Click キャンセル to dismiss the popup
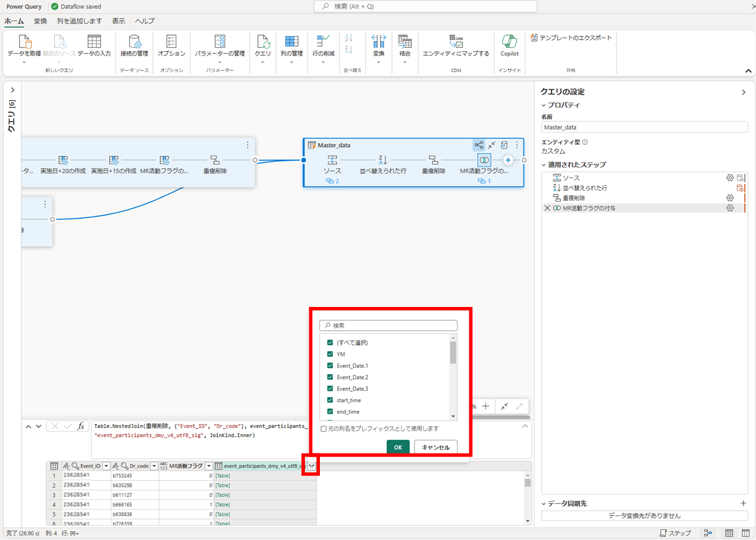756x540 pixels. coord(436,448)
